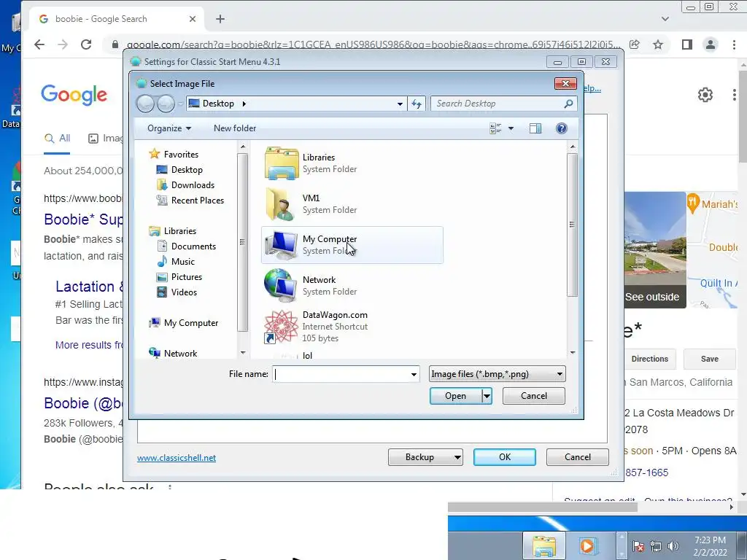Open Windows Explorer from the taskbar
Screen dimensions: 747x560
[543, 545]
